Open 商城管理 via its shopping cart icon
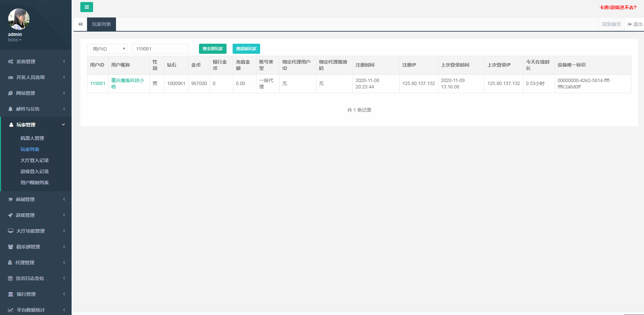Image resolution: width=644 pixels, height=315 pixels. [x=10, y=199]
